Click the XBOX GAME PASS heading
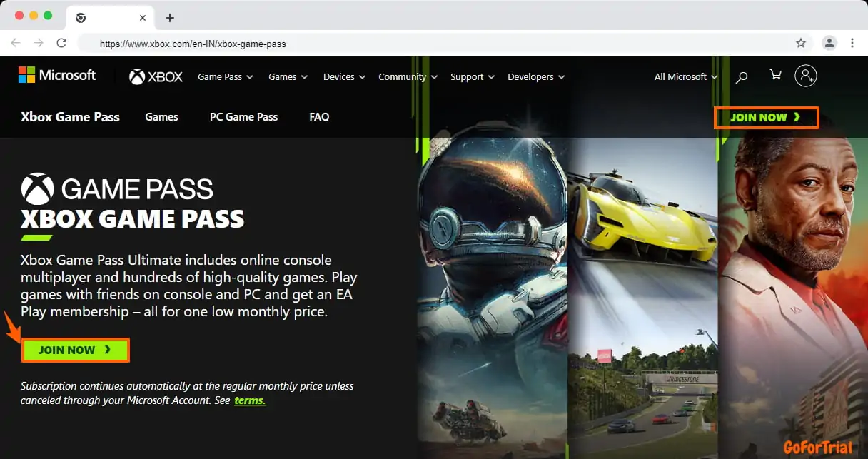 click(133, 218)
